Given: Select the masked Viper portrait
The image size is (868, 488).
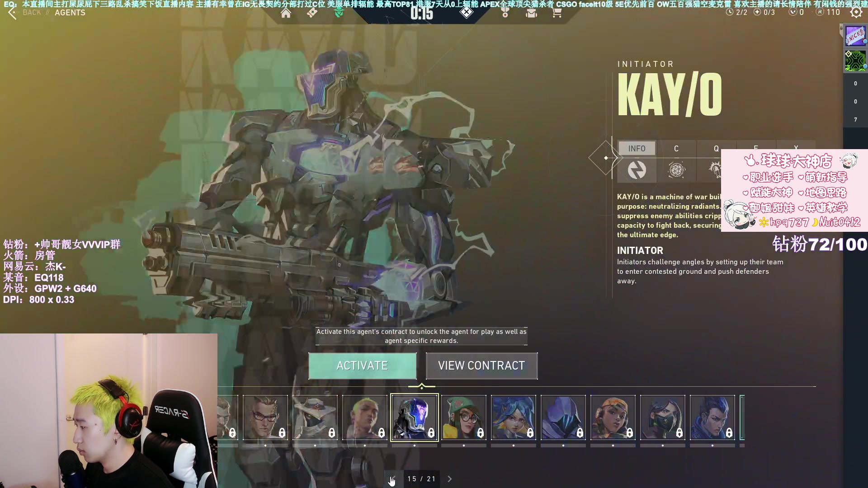Looking at the screenshot, I should (x=663, y=418).
